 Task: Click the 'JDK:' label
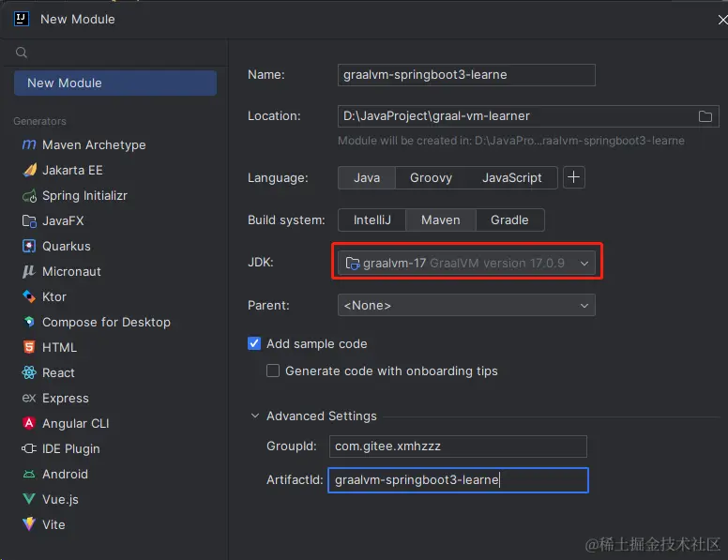(x=261, y=263)
